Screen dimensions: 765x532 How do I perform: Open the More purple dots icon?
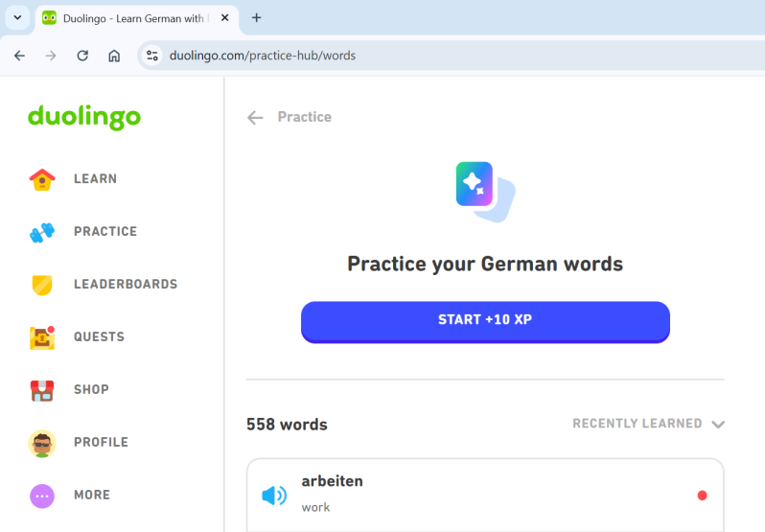42,496
